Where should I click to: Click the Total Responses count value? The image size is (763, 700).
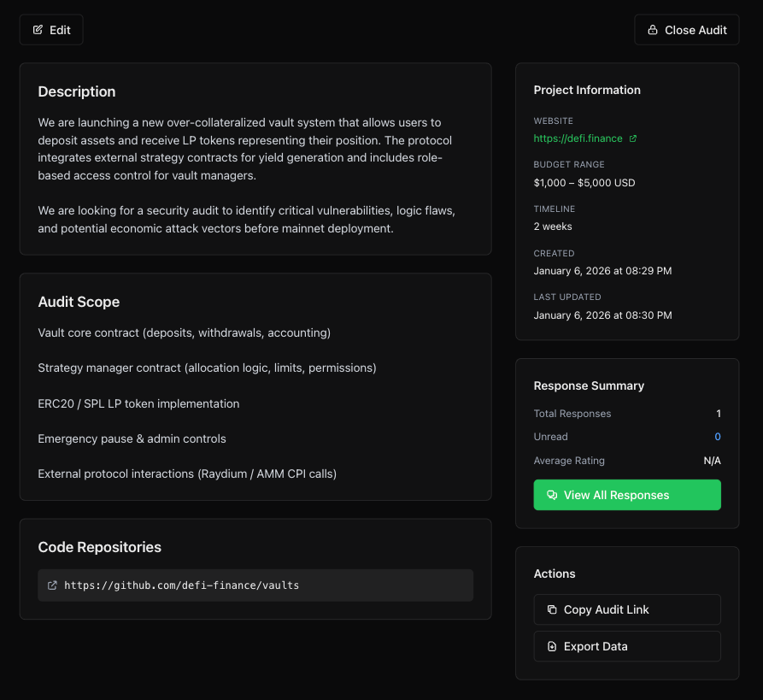[x=718, y=414]
